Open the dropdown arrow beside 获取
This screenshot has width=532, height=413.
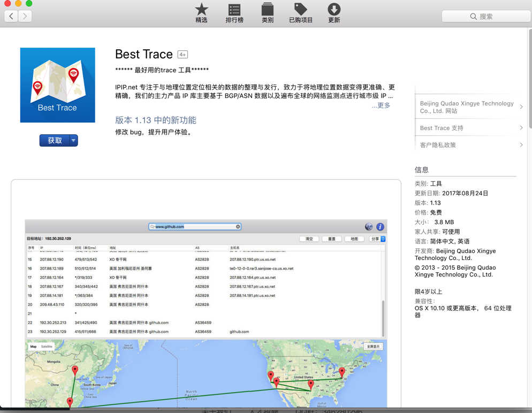click(74, 140)
